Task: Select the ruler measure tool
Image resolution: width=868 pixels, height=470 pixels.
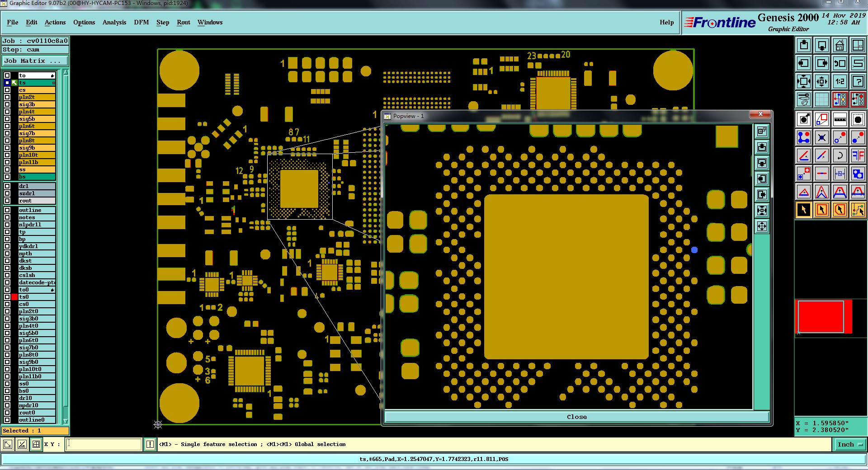Action: [x=840, y=120]
